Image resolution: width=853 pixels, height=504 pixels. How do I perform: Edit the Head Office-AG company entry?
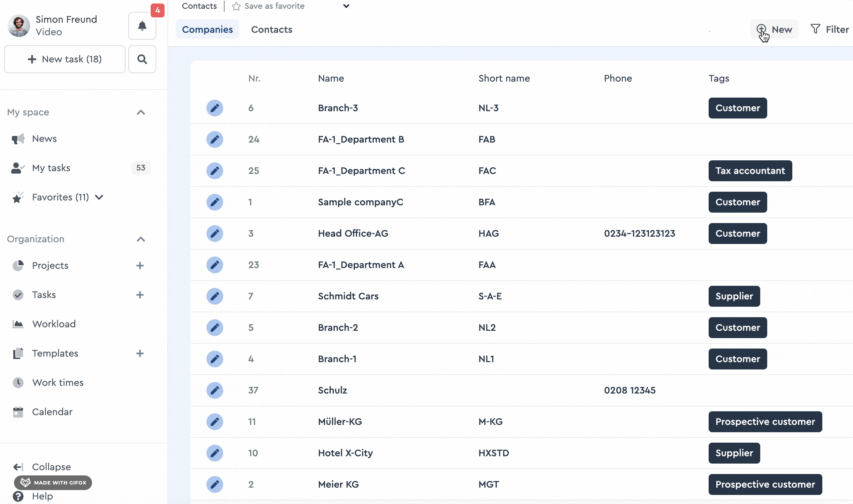point(214,234)
